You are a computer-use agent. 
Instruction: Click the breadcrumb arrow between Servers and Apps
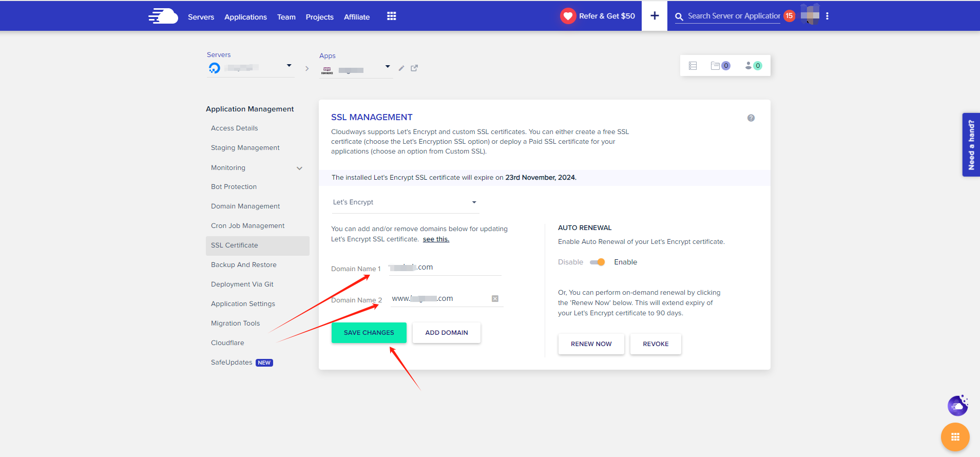coord(307,68)
